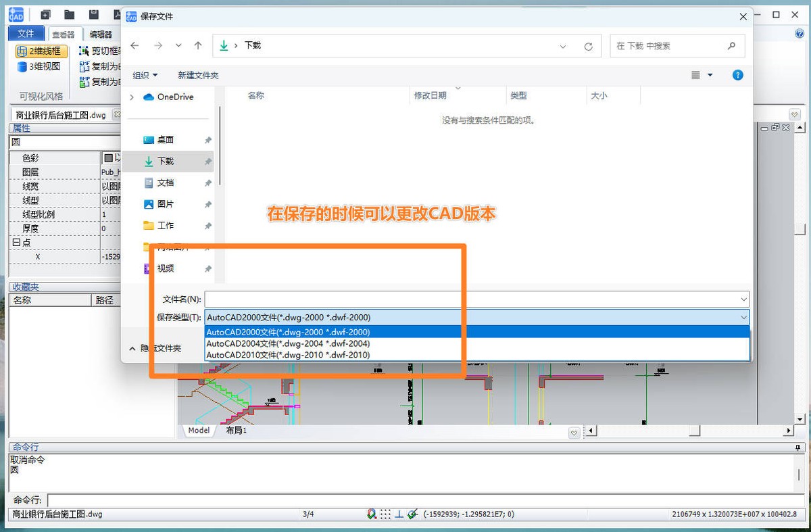Click the save icon in the title bar
The image size is (811, 532).
tap(95, 14)
